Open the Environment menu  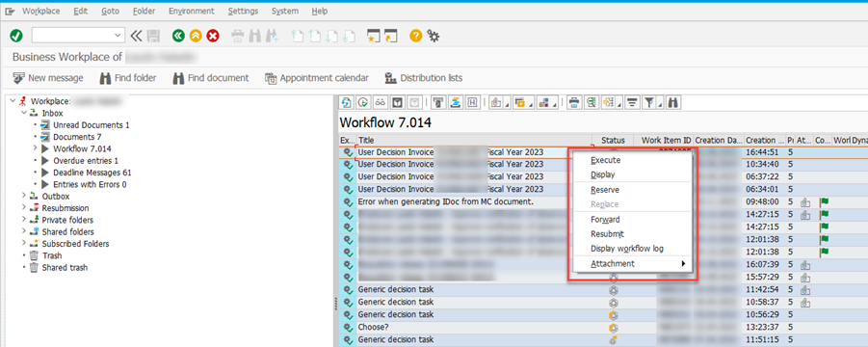pyautogui.click(x=192, y=11)
